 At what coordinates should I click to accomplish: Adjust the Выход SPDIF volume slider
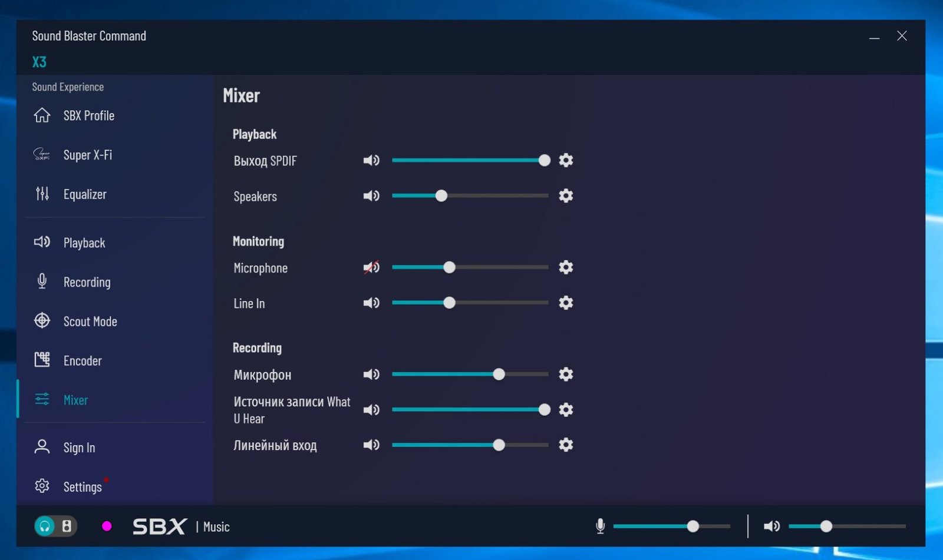pos(471,160)
